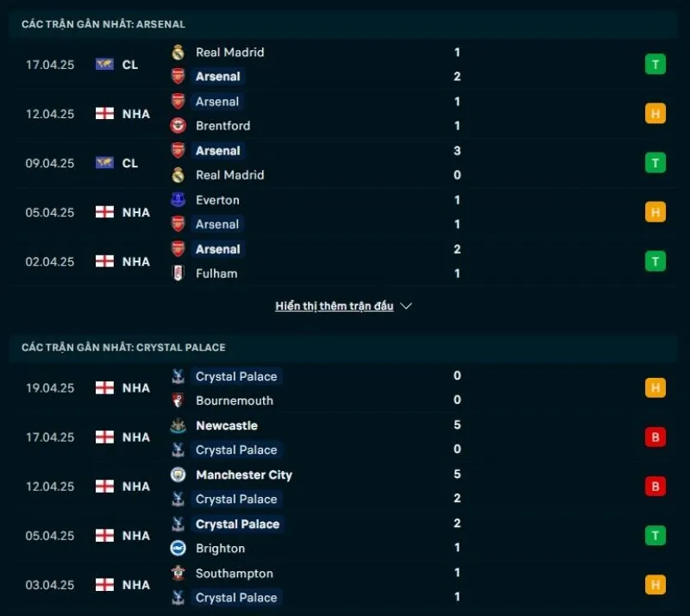This screenshot has height=616, width=690.
Task: Toggle the red B badge for Newcastle defeat
Action: 655,437
